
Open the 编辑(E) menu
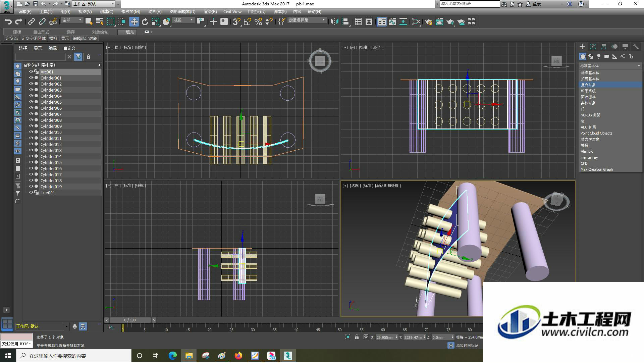coord(25,11)
